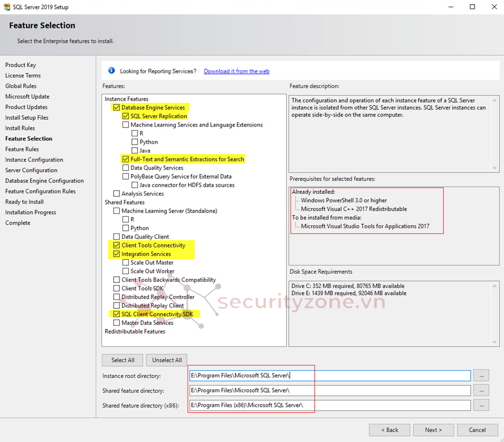This screenshot has height=442, width=504.
Task: Browse for the instance root directory
Action: [x=481, y=376]
